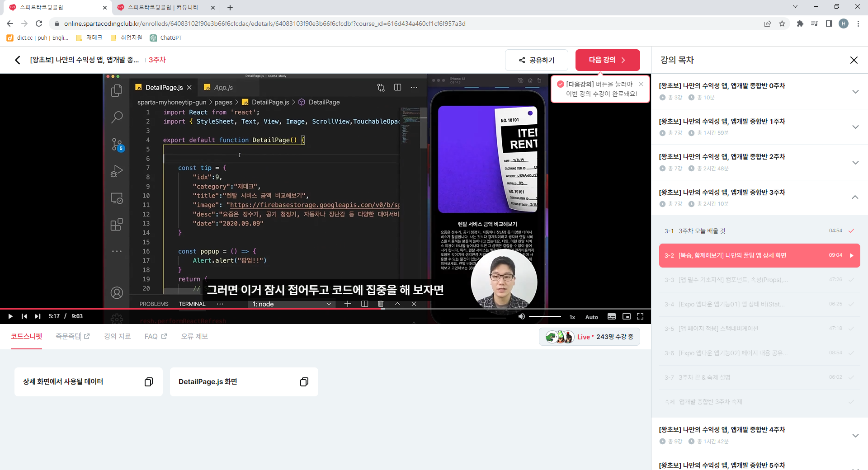Screen dimensions: 868x470
Task: Share this page from address bar
Action: [767, 23]
